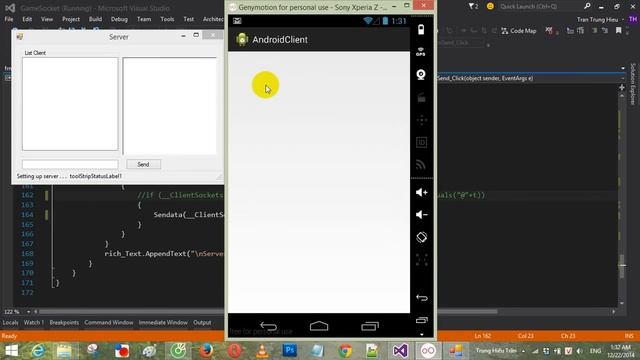
Task: Open the Debug menu
Action: [119, 19]
